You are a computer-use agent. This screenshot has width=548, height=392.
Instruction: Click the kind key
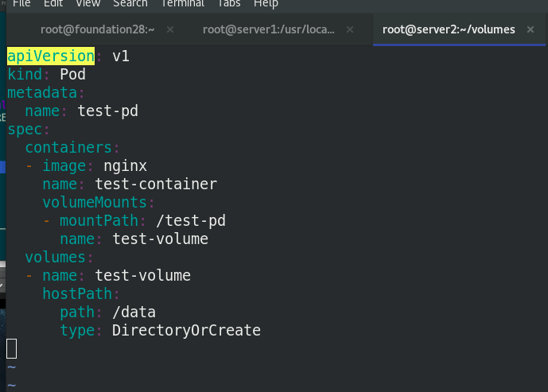pyautogui.click(x=25, y=75)
